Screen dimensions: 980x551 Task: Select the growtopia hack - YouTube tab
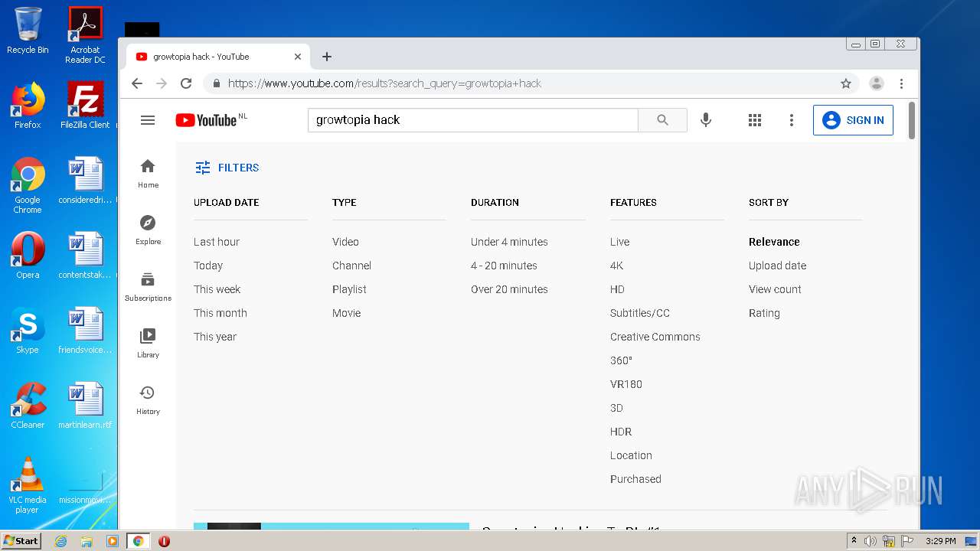coord(218,57)
